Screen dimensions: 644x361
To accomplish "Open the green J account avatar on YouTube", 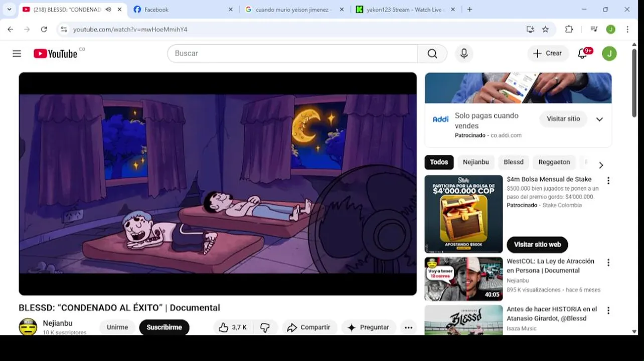I will tap(609, 54).
